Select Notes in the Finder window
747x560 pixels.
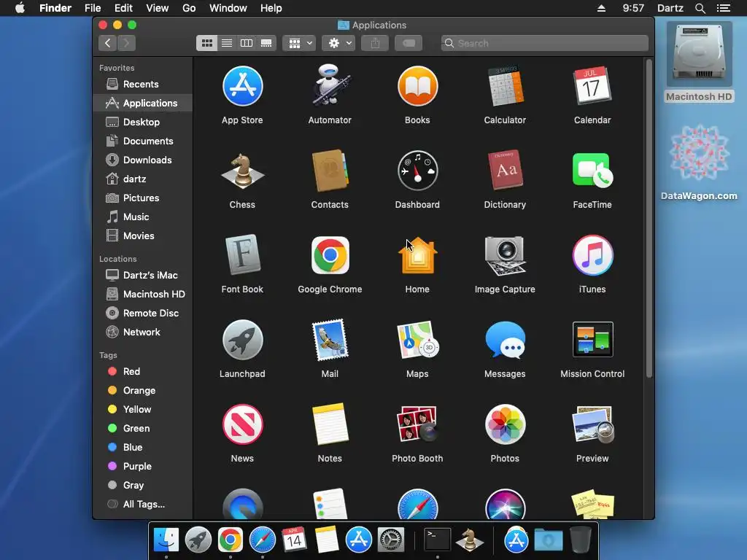(330, 424)
